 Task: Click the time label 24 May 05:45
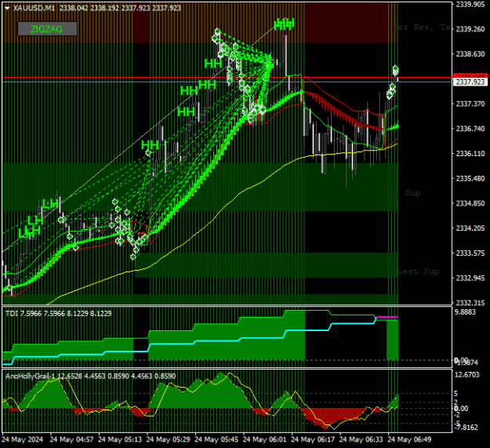point(216,439)
